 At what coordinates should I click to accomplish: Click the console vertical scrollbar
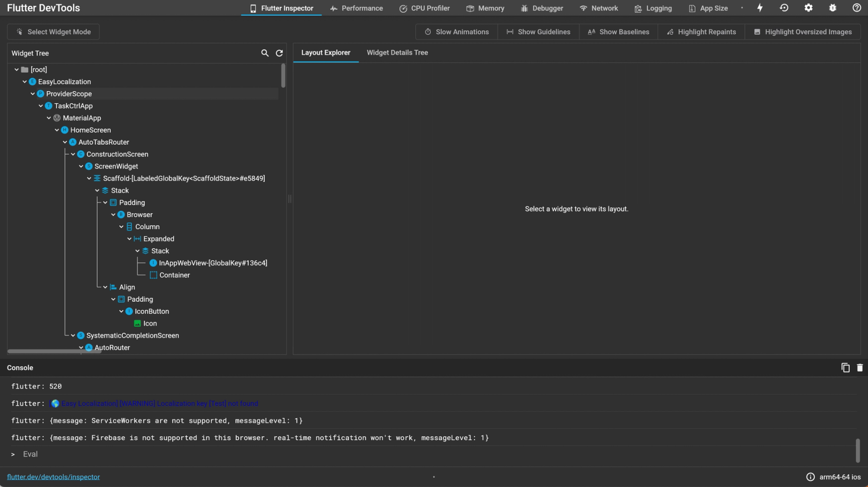(858, 450)
